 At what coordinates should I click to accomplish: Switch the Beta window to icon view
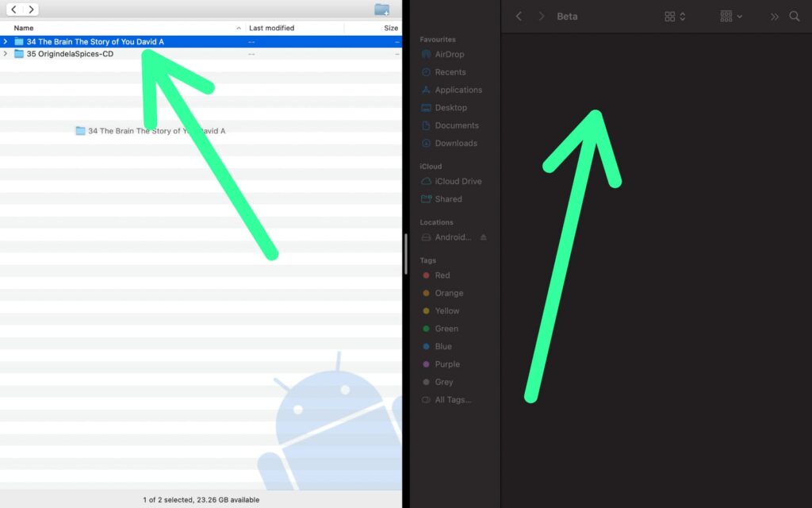tap(670, 16)
